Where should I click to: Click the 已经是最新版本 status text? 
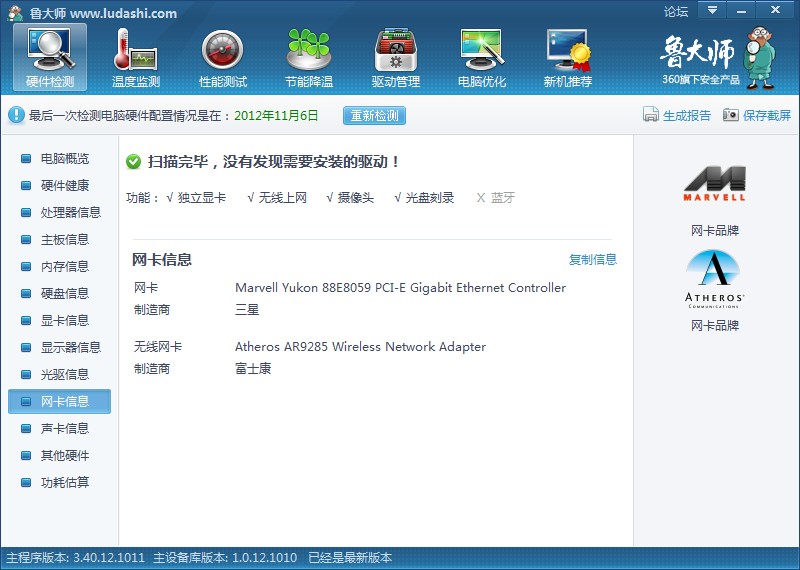[x=350, y=558]
